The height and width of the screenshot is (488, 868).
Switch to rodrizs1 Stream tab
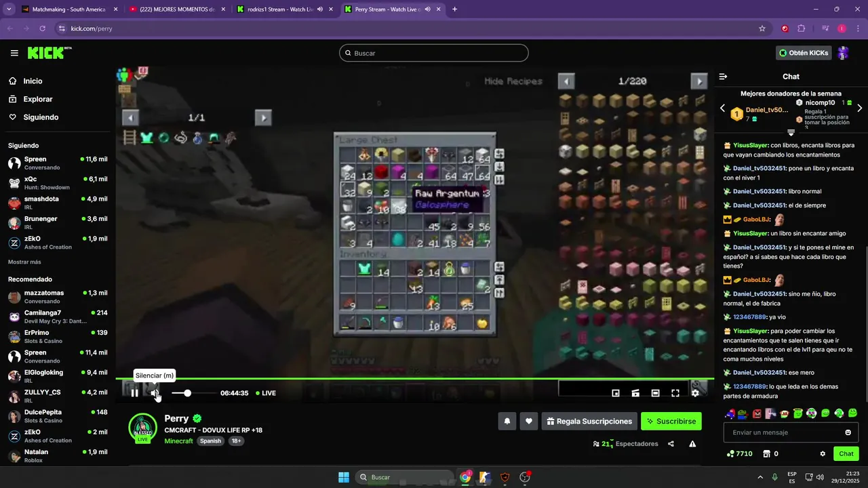tap(285, 9)
